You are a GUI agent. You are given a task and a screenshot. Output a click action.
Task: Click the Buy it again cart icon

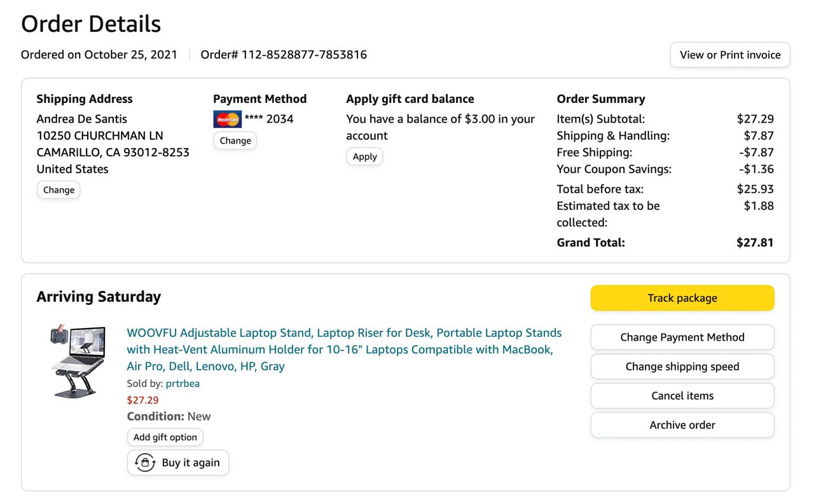145,463
